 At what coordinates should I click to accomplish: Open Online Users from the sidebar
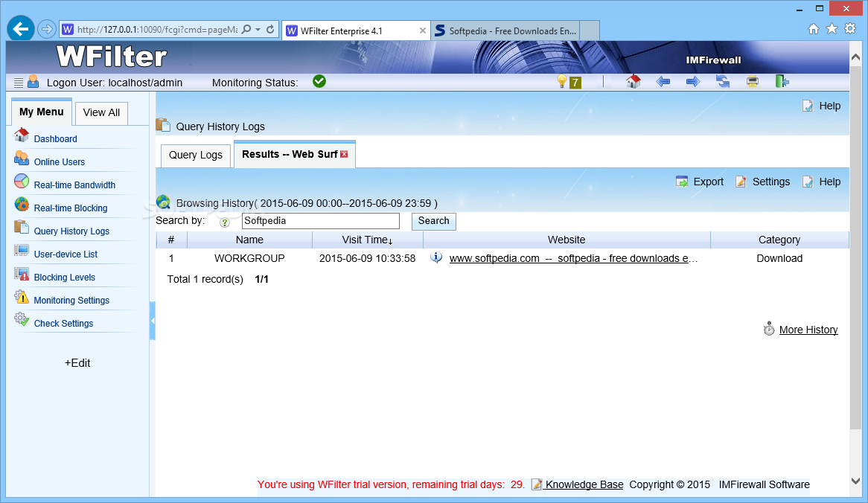pos(60,162)
